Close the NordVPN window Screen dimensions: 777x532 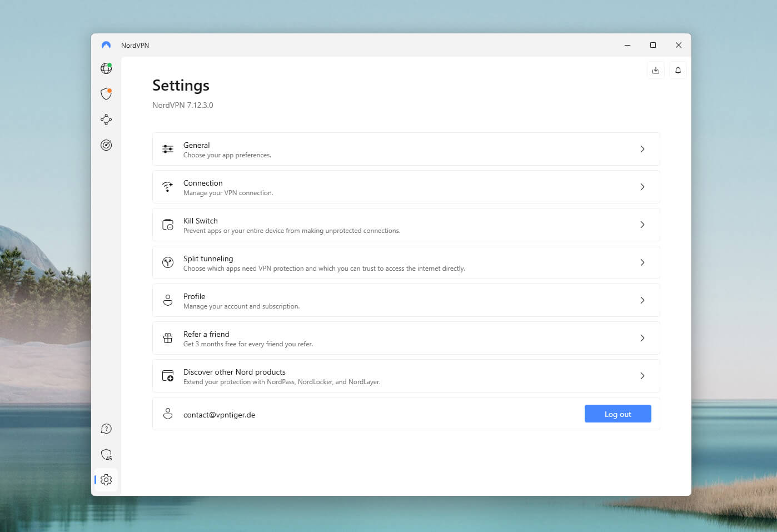click(x=679, y=45)
